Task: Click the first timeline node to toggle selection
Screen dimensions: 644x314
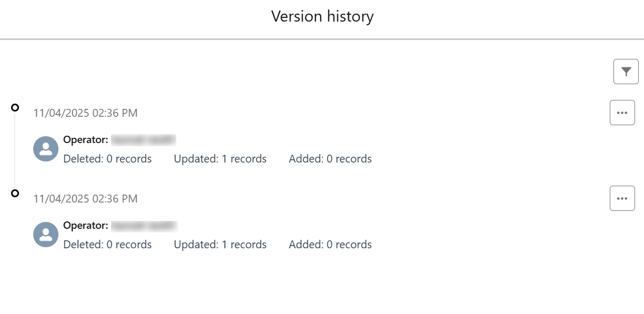Action: tap(14, 107)
